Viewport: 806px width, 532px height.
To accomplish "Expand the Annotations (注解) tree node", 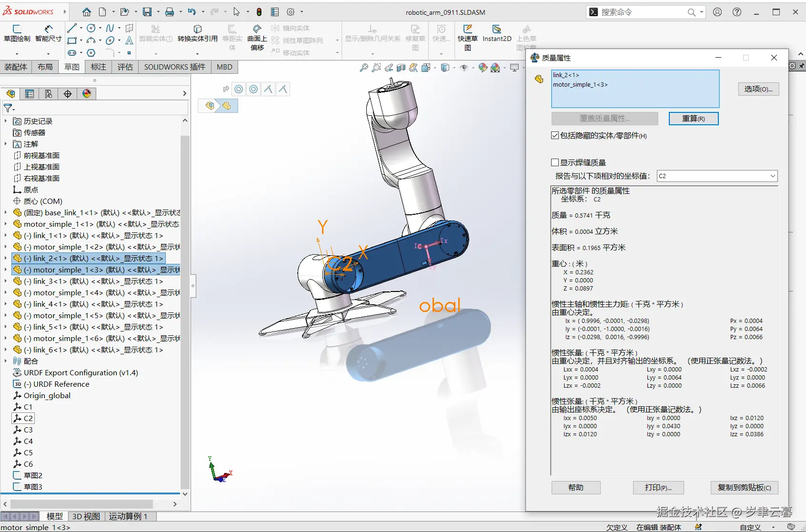I will point(6,144).
